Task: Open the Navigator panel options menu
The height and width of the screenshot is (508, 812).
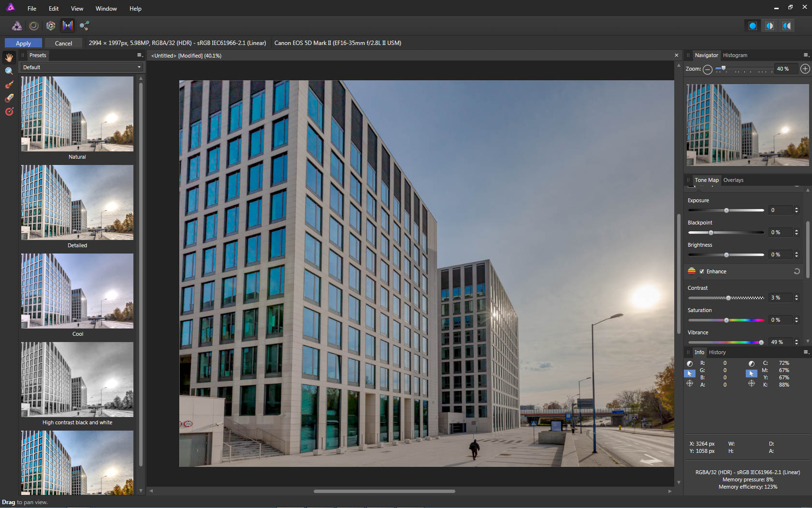Action: (x=806, y=55)
